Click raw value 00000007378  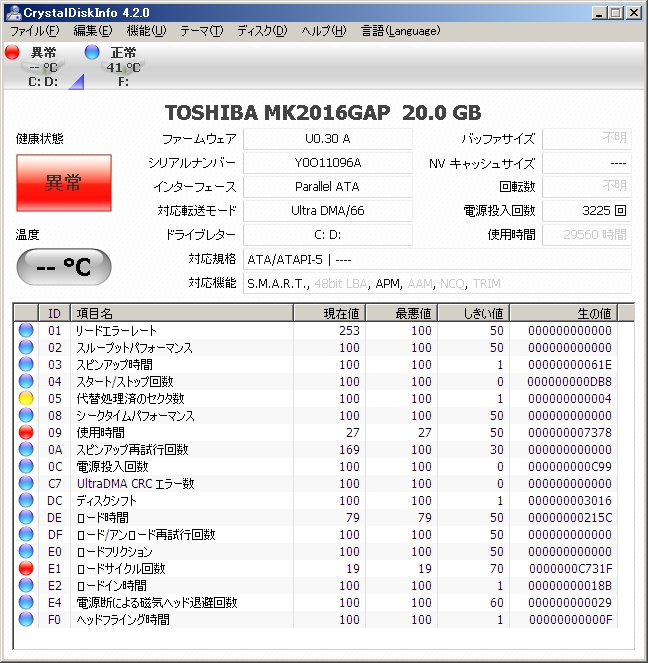click(570, 433)
